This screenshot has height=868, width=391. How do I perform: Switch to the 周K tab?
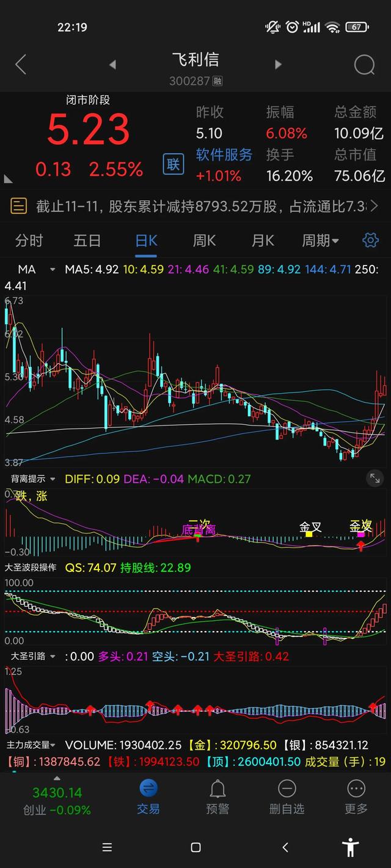(204, 241)
